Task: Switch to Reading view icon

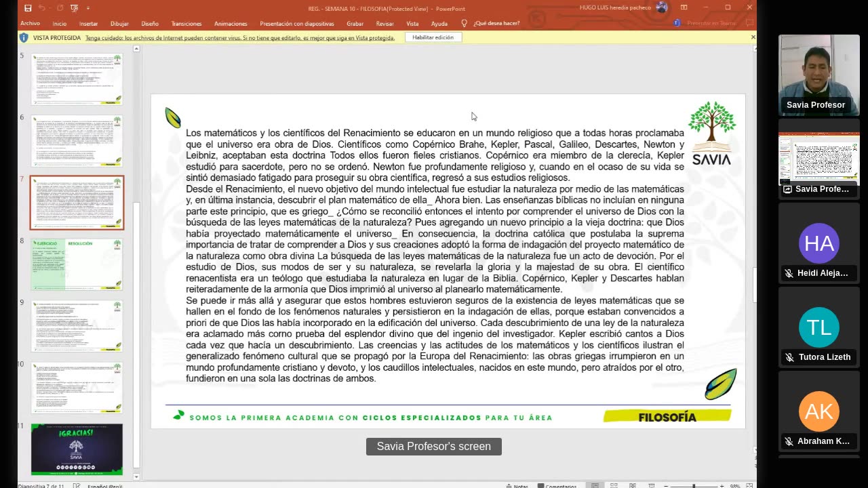Action: point(633,486)
